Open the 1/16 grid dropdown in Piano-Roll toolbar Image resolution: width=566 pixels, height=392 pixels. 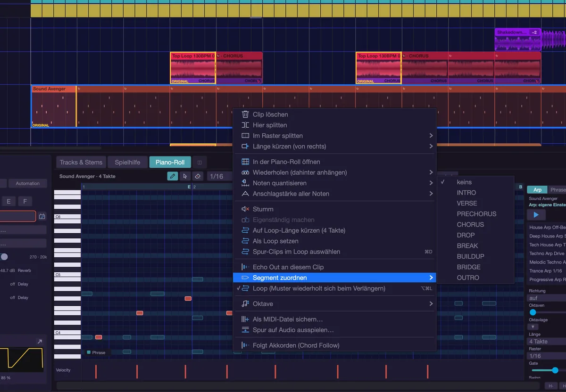click(219, 176)
